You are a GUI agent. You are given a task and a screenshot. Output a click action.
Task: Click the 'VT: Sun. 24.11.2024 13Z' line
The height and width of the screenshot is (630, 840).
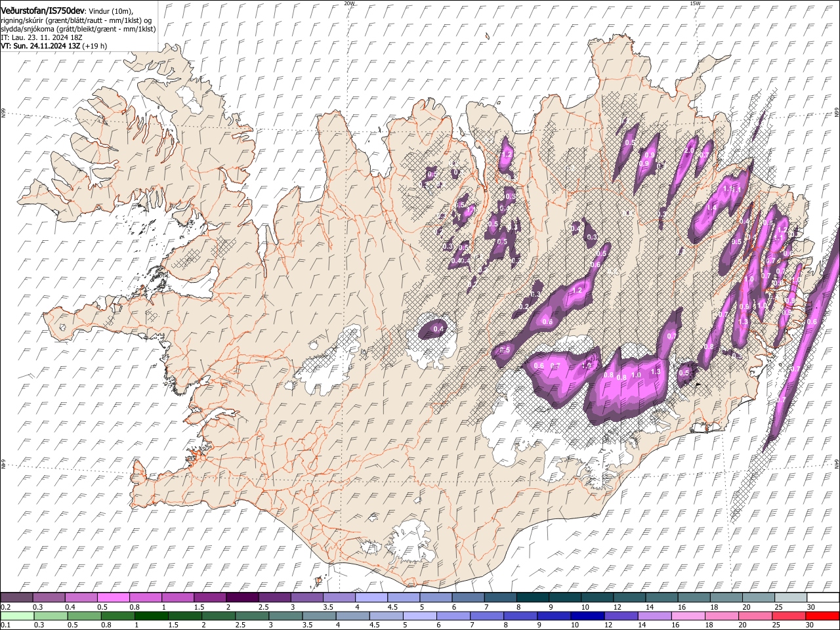[40, 46]
